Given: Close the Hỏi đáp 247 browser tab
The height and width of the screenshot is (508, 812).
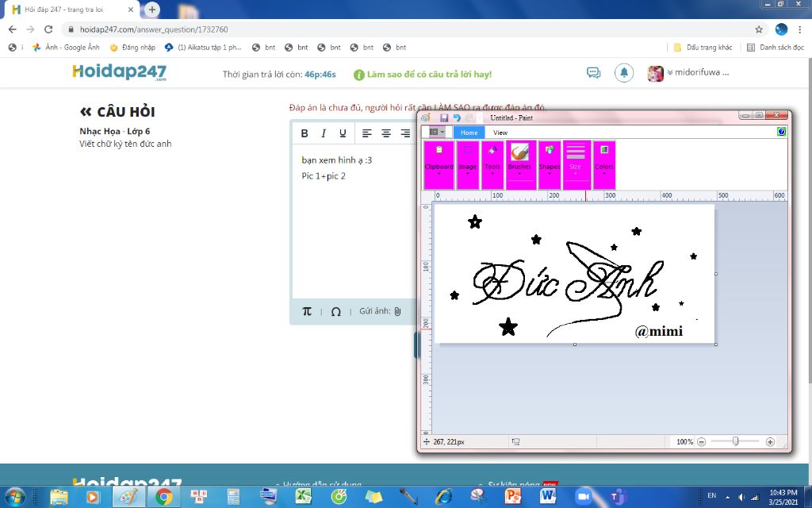Looking at the screenshot, I should pyautogui.click(x=131, y=10).
